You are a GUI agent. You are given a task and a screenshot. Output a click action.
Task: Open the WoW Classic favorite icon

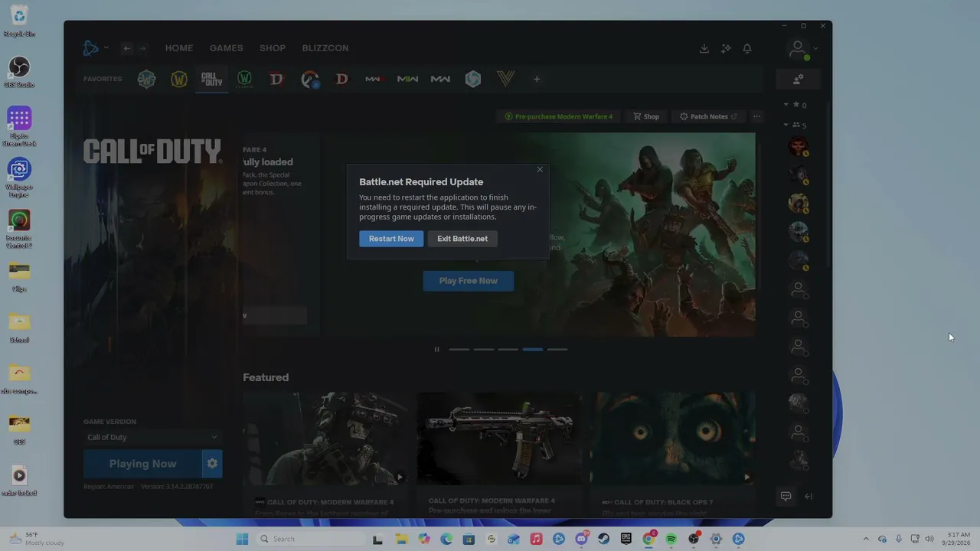coord(244,79)
